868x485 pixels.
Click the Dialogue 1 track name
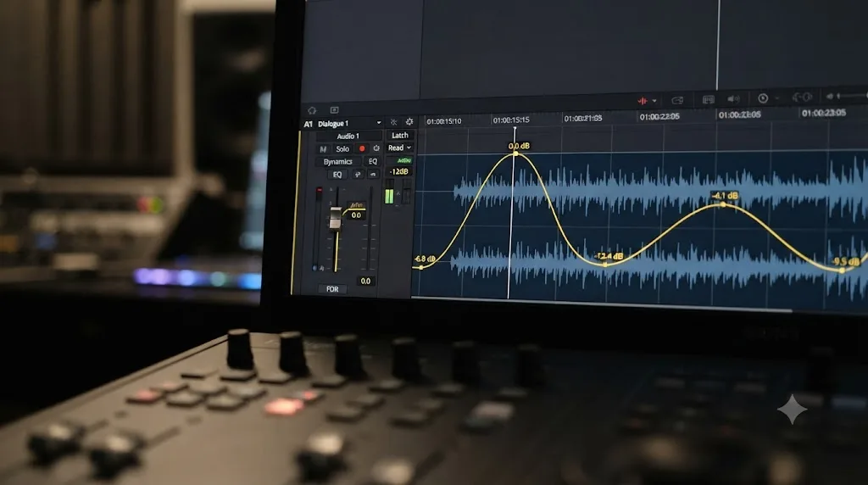tap(333, 124)
